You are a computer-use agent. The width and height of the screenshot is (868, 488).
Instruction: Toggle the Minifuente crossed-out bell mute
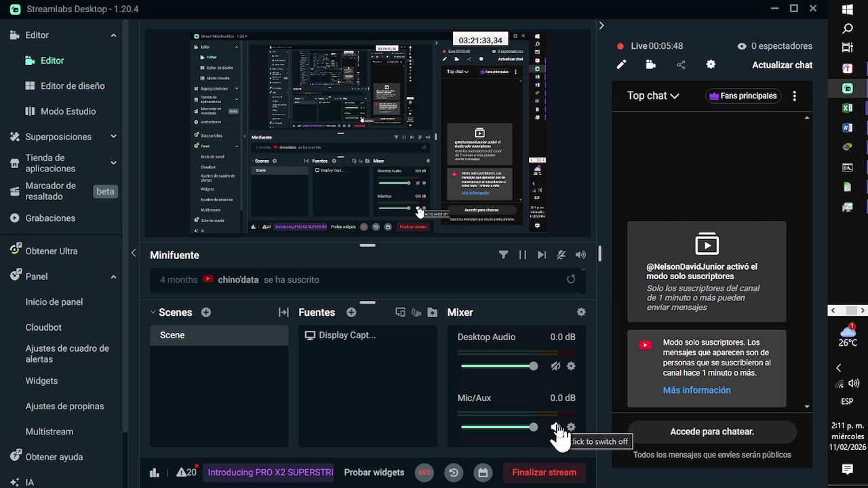coord(561,255)
